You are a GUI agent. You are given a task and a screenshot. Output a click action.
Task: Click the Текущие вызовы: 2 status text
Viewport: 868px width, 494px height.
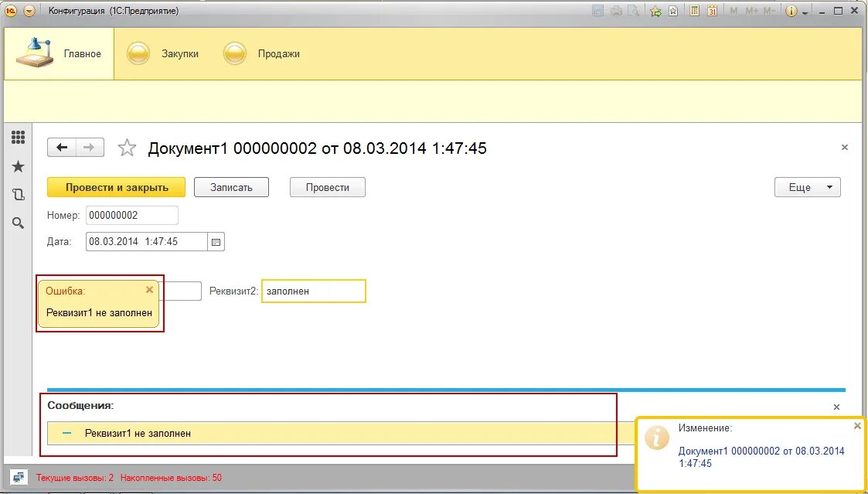(75, 478)
